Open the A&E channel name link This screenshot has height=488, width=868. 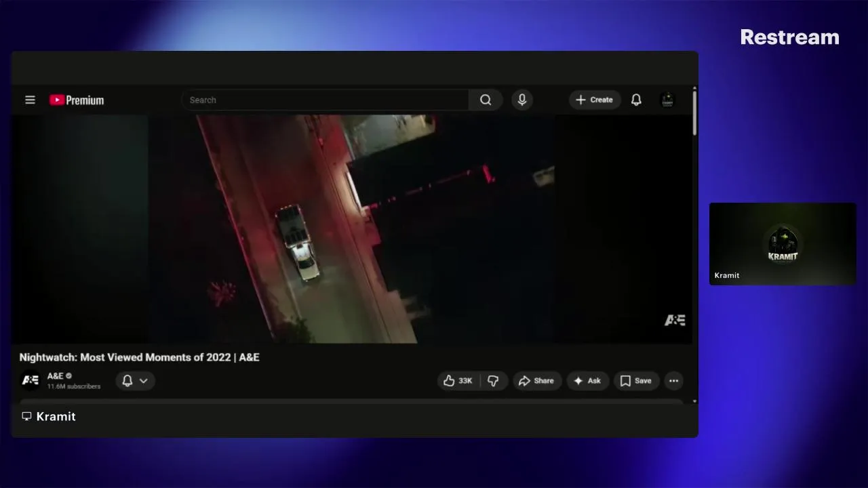pyautogui.click(x=55, y=375)
